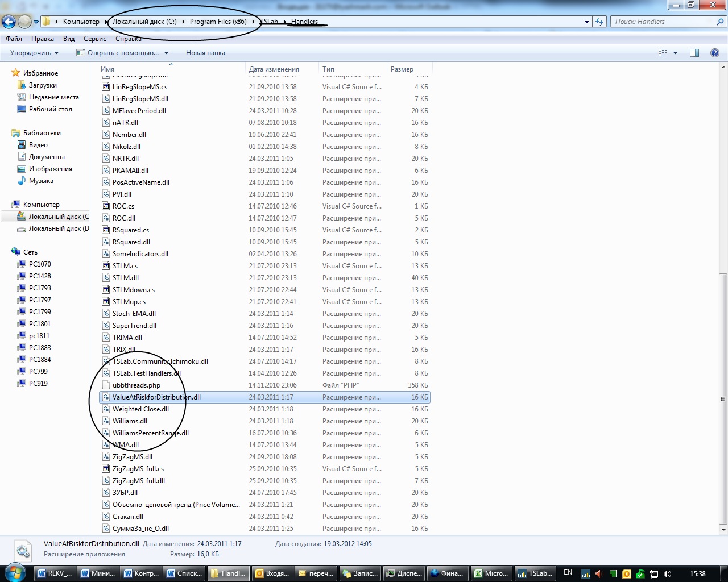Refresh the Handlers folder view
Viewport: 728px width, 582px height.
(x=599, y=22)
